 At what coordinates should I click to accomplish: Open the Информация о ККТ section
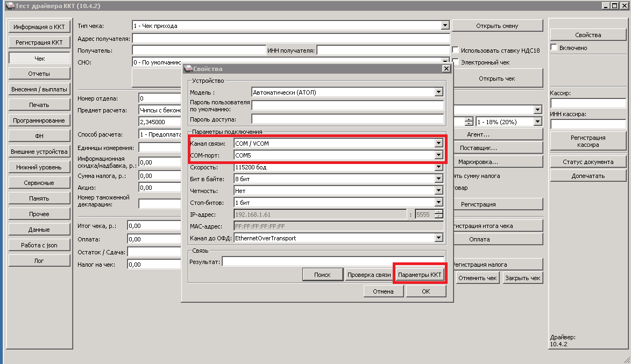coord(39,27)
